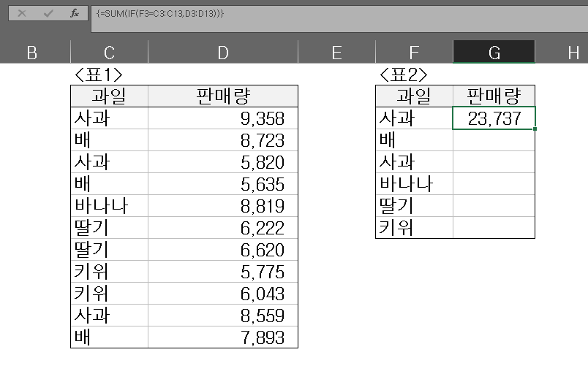Select the highlighted column G header

[x=494, y=53]
